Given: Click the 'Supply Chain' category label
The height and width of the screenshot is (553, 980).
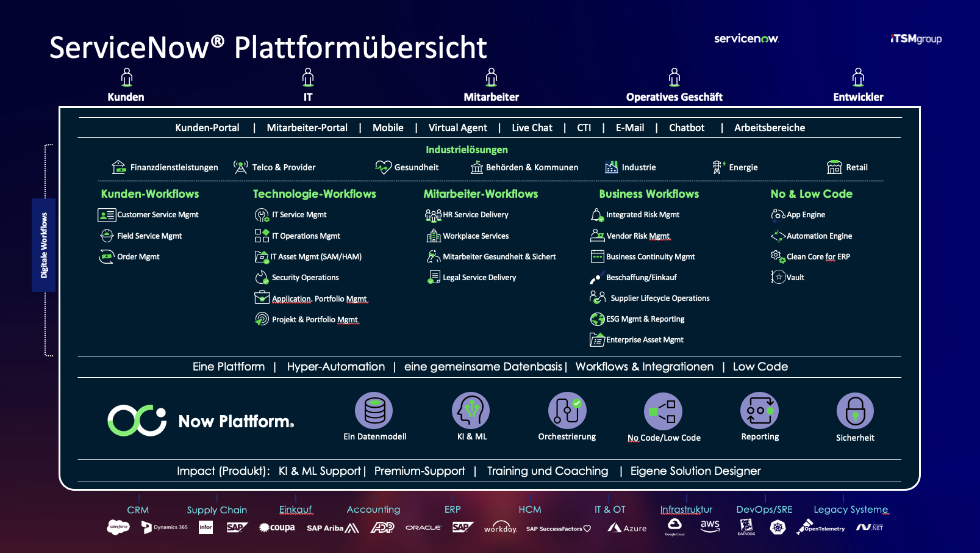Looking at the screenshot, I should tap(217, 510).
